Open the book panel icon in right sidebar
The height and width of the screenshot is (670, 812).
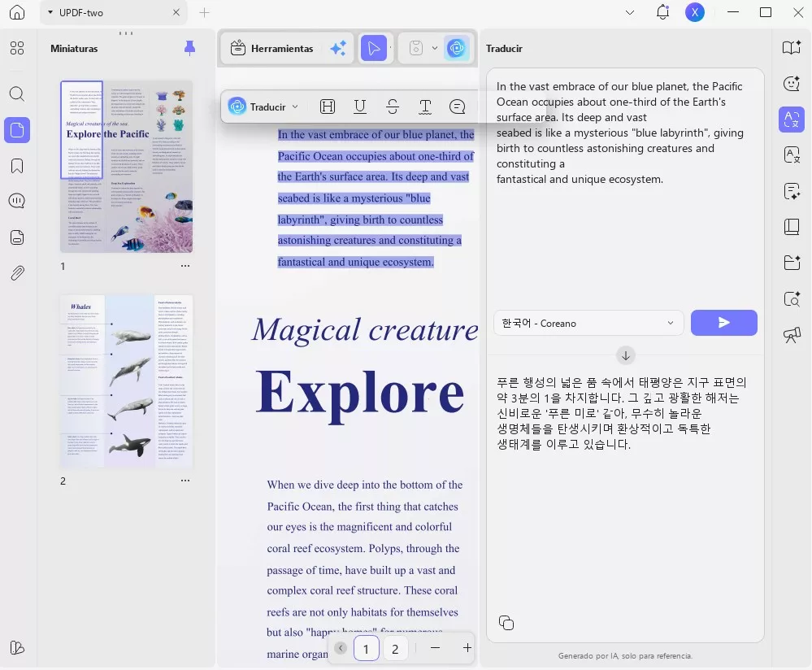(792, 227)
